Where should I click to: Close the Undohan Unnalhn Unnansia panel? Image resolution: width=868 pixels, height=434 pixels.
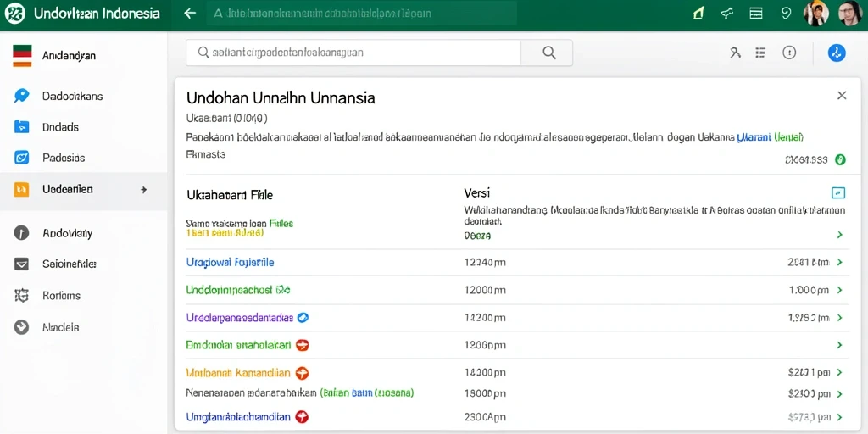click(x=842, y=95)
